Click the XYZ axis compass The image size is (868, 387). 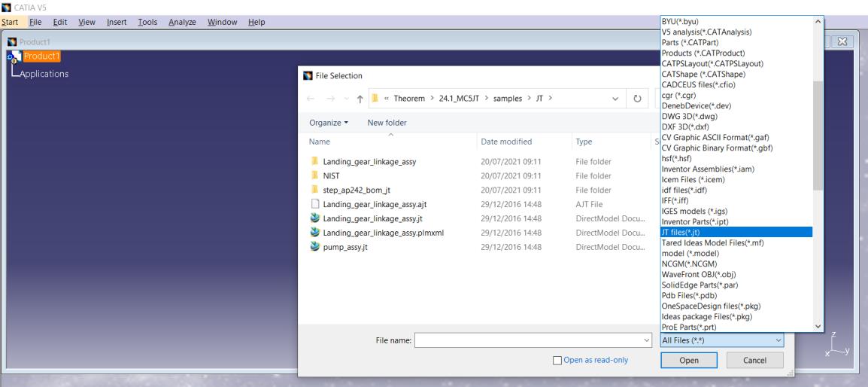tap(837, 344)
